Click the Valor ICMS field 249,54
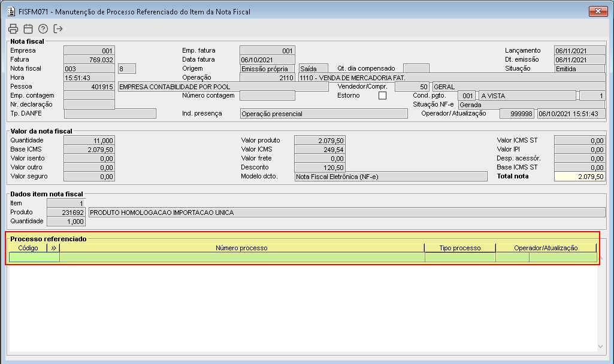Image resolution: width=614 pixels, height=364 pixels. click(x=320, y=150)
